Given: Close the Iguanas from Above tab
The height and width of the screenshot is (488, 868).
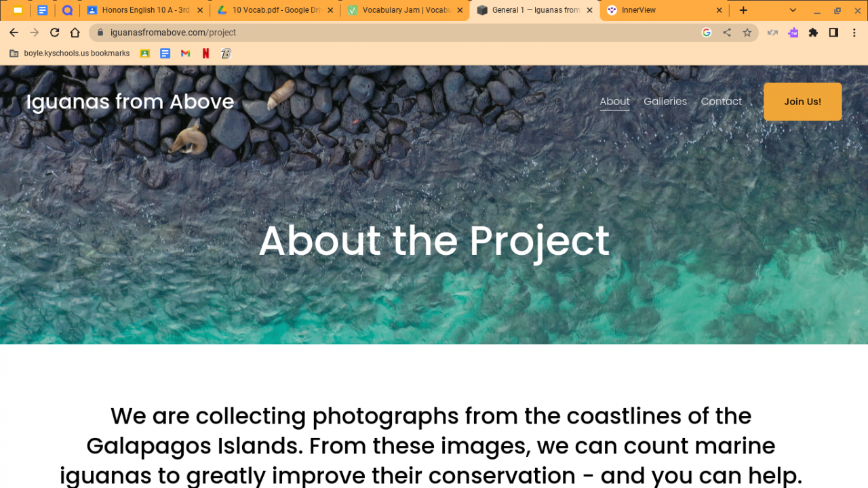Looking at the screenshot, I should coord(589,10).
